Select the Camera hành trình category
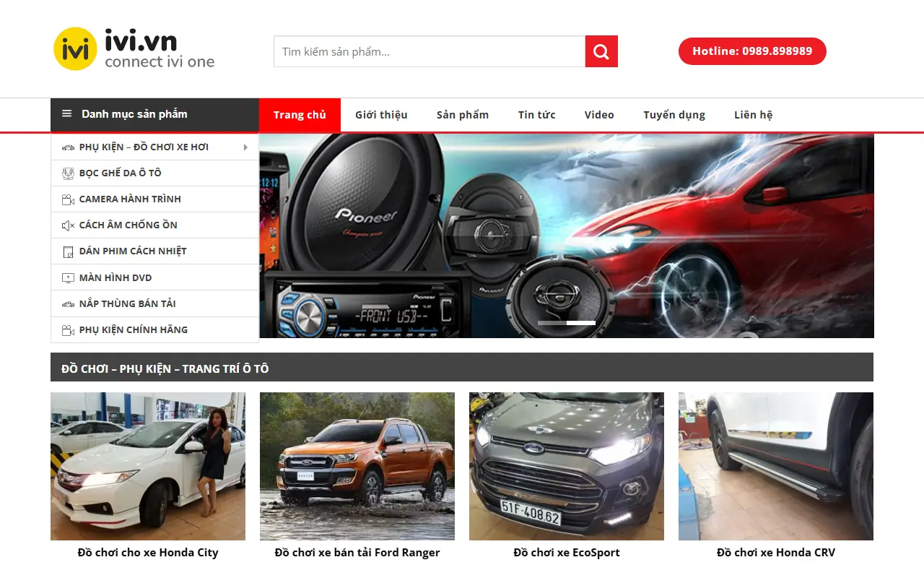 [x=154, y=199]
